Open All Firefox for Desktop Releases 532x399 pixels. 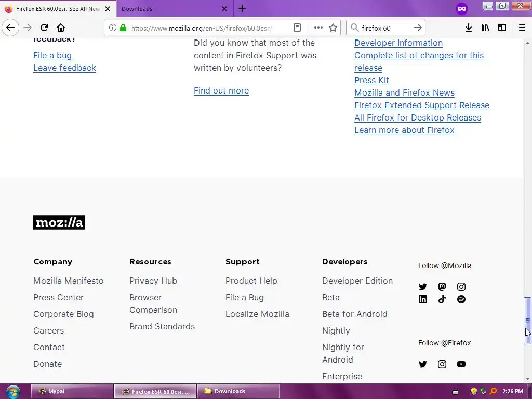tap(418, 118)
